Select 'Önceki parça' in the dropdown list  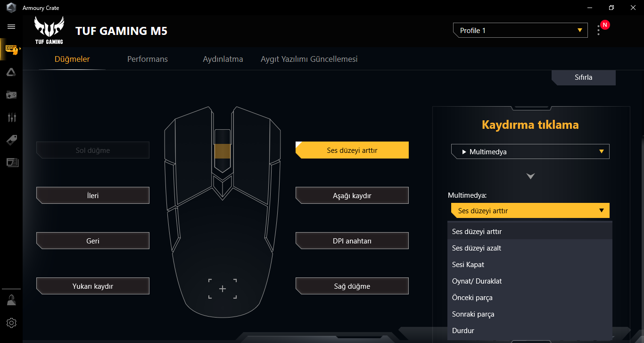tap(530, 298)
